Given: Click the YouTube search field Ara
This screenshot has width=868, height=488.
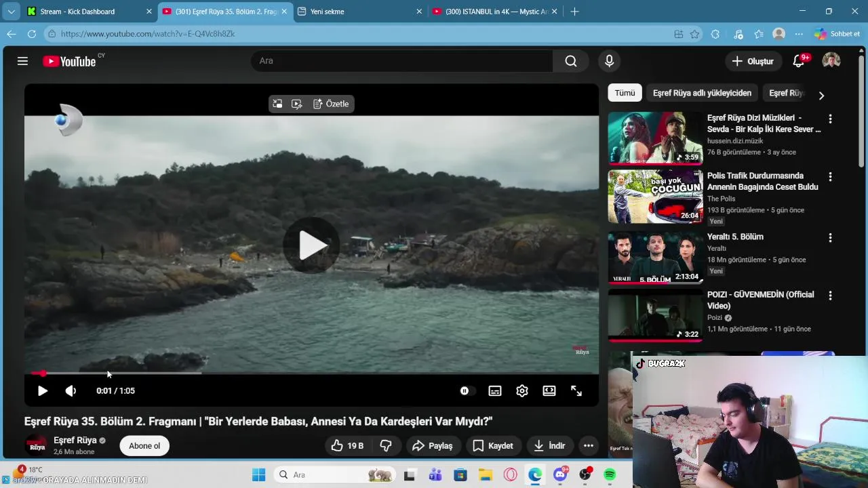Looking at the screenshot, I should pos(402,61).
